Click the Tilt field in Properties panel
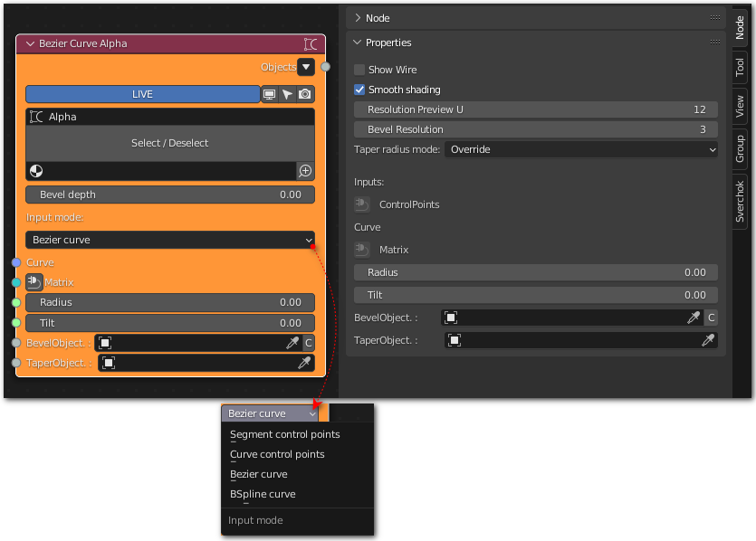 point(536,295)
